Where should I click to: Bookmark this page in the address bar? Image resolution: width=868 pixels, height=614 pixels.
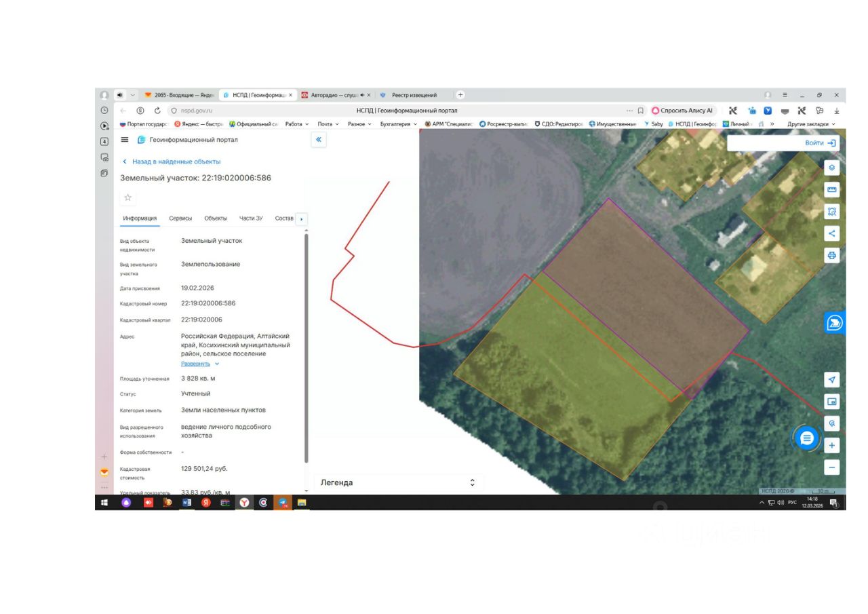640,111
